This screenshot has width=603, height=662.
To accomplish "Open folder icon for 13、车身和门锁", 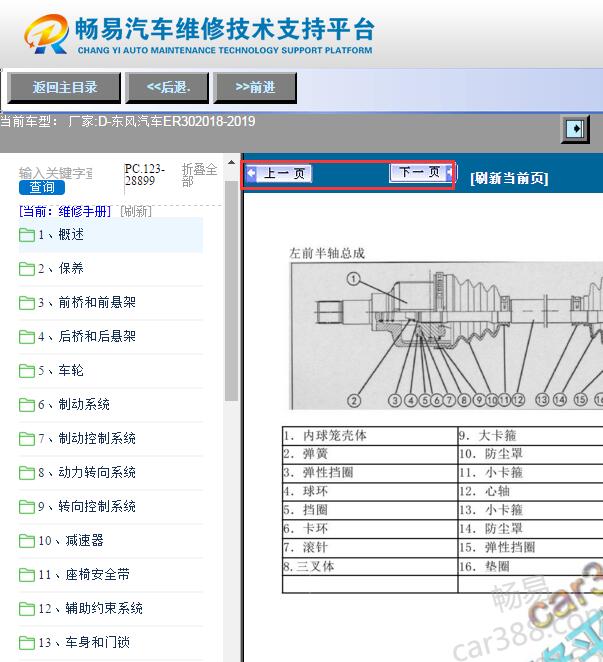I will pyautogui.click(x=27, y=643).
